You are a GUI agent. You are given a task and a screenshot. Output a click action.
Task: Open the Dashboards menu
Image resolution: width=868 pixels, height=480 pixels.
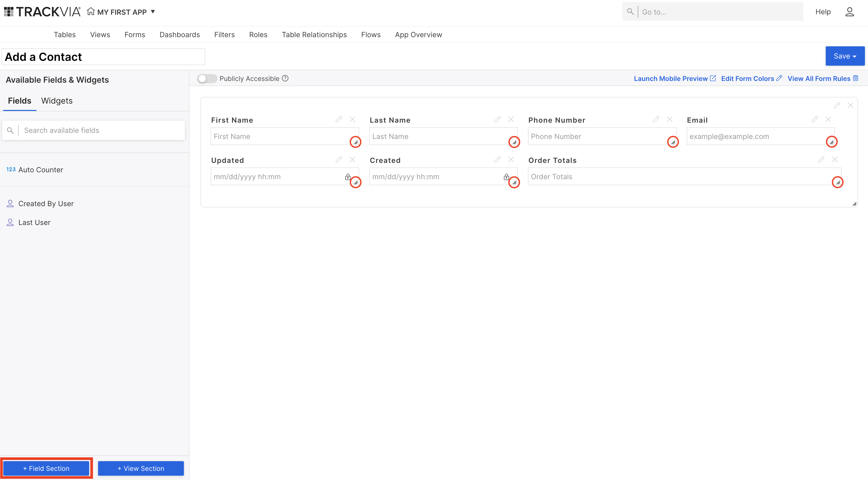pyautogui.click(x=180, y=35)
